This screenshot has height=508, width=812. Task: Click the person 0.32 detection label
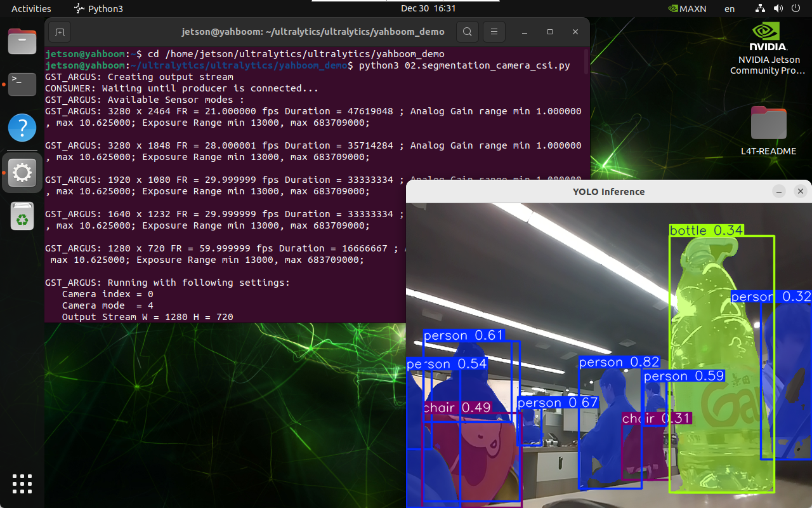[771, 297]
